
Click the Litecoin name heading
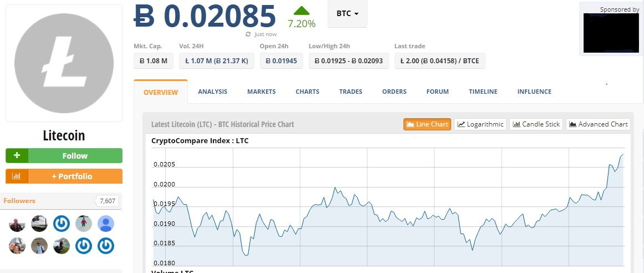pyautogui.click(x=64, y=136)
